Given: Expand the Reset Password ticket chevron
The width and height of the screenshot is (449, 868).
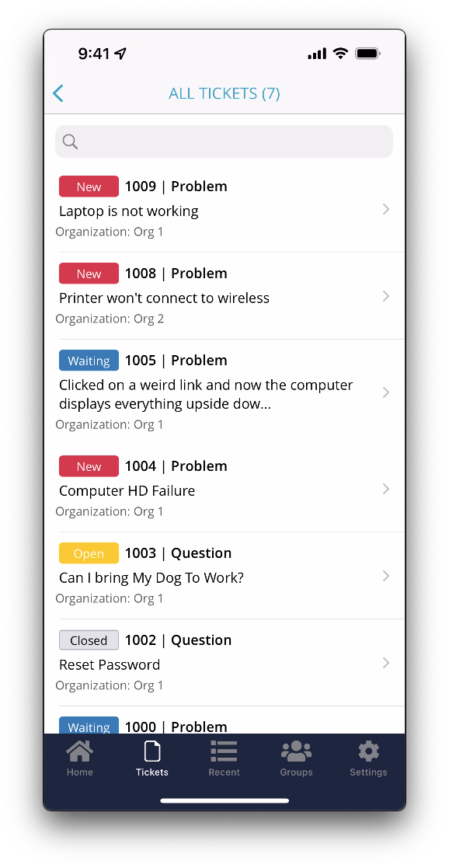Looking at the screenshot, I should pos(385,663).
